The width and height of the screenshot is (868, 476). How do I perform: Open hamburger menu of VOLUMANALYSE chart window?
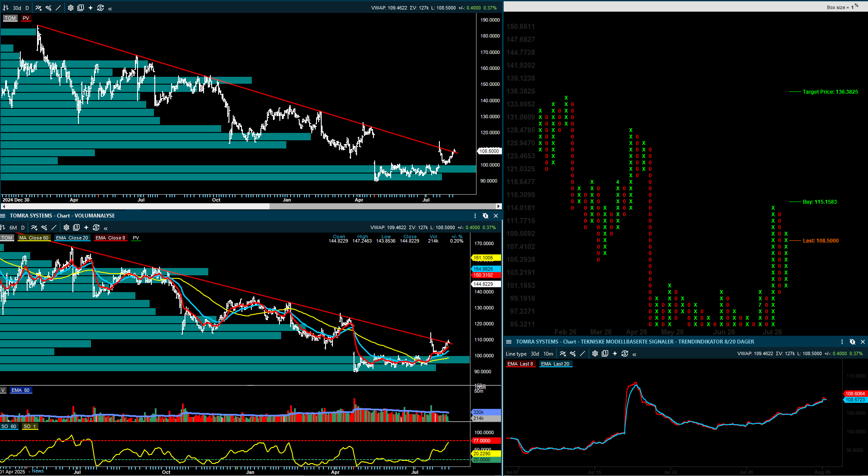point(3,216)
